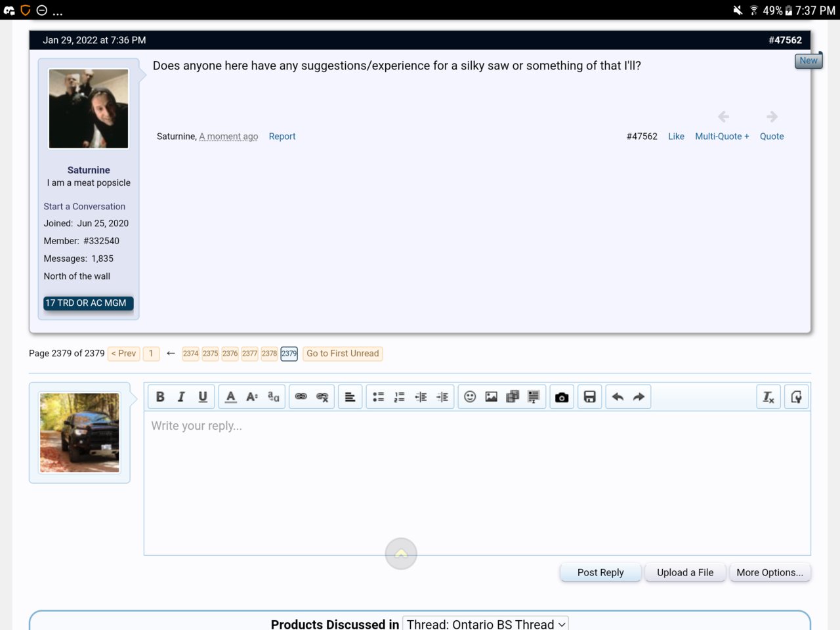Go to First Unread post
840x630 pixels.
pyautogui.click(x=343, y=353)
